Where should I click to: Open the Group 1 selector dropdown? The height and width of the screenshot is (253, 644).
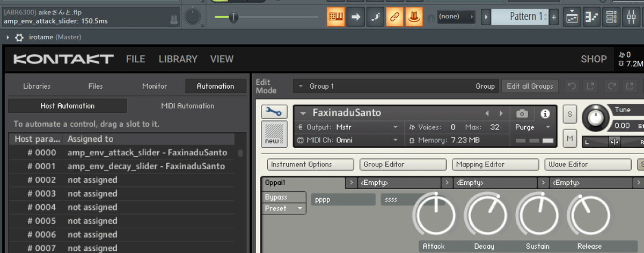[x=395, y=86]
